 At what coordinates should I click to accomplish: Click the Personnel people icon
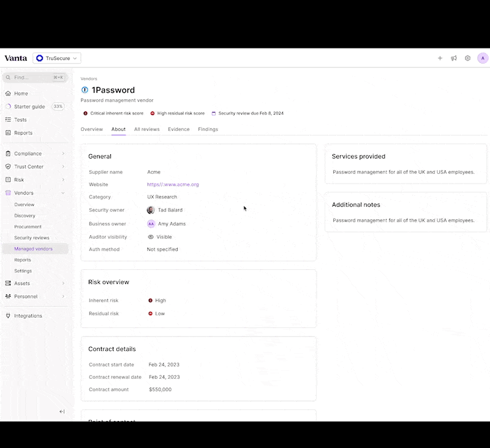tap(8, 296)
